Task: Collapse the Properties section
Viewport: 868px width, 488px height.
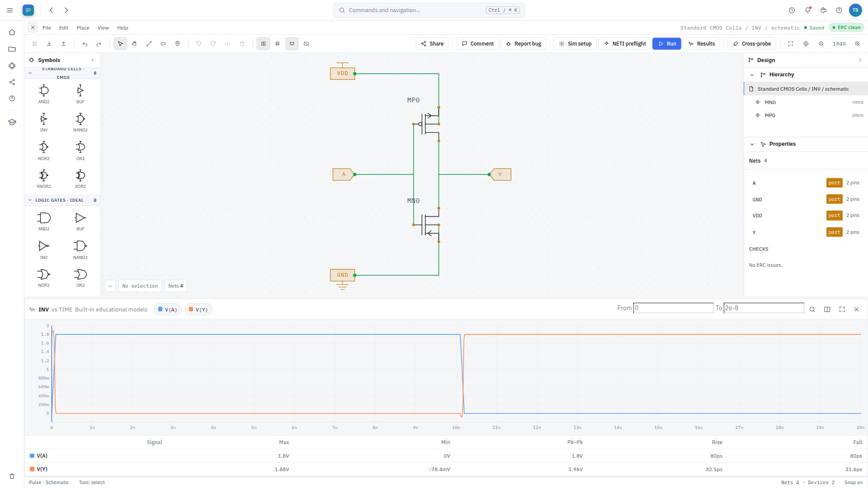Action: tap(752, 144)
